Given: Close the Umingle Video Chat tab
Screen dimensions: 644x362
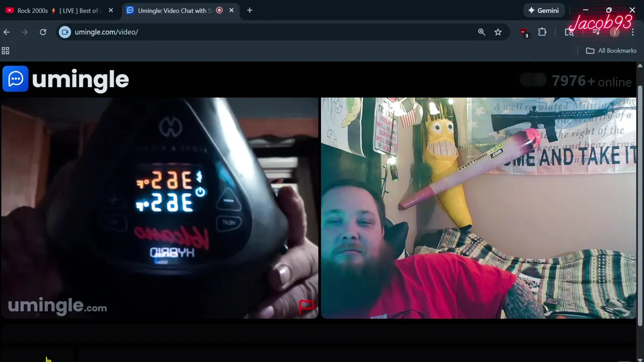Looking at the screenshot, I should pos(231,10).
